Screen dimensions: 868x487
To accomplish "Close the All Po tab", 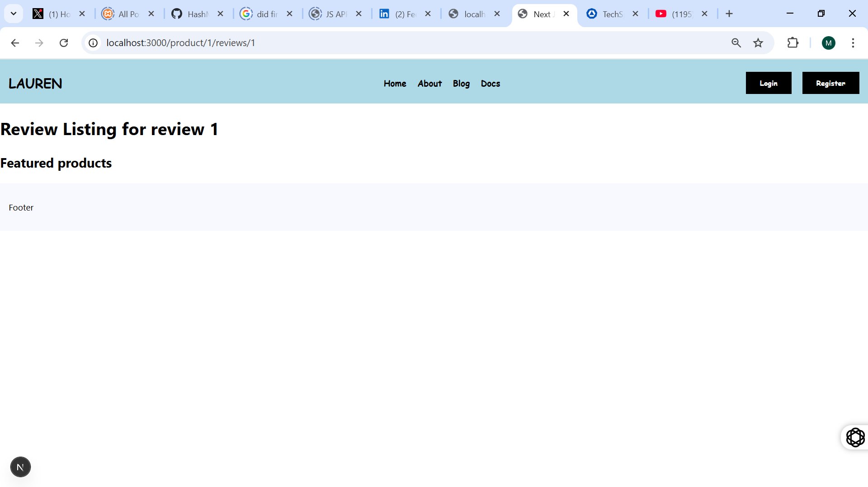I will (151, 14).
